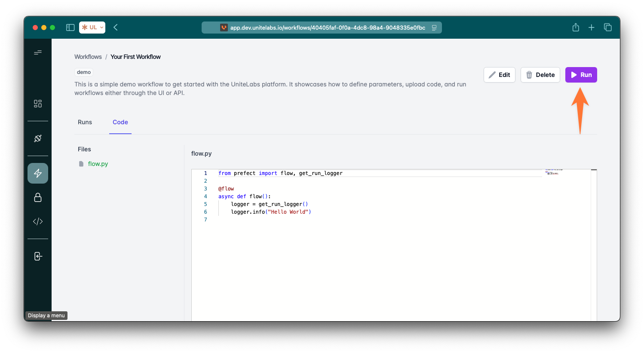Screen dimensions: 644x353
Task: Open the workflows lightning bolt icon
Action: (38, 173)
